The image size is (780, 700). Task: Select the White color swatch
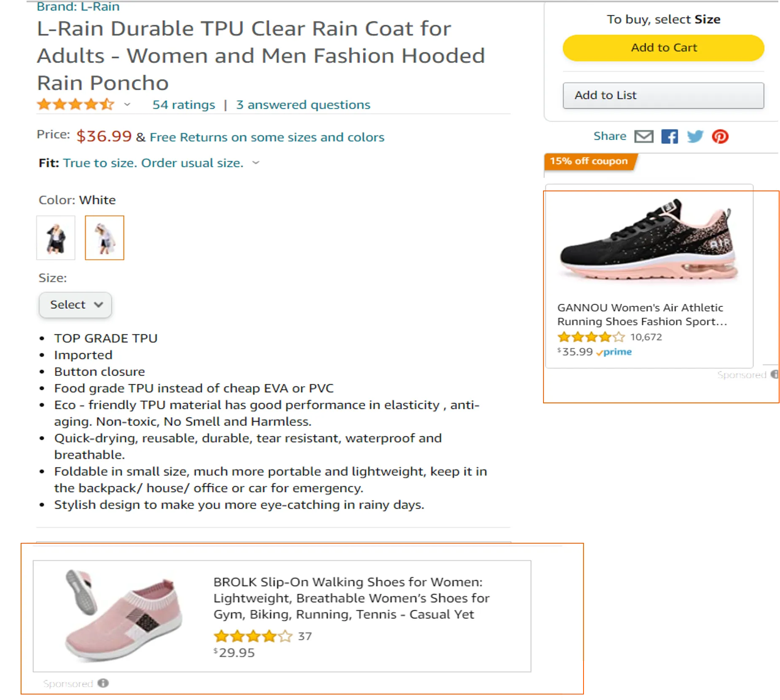(x=105, y=238)
